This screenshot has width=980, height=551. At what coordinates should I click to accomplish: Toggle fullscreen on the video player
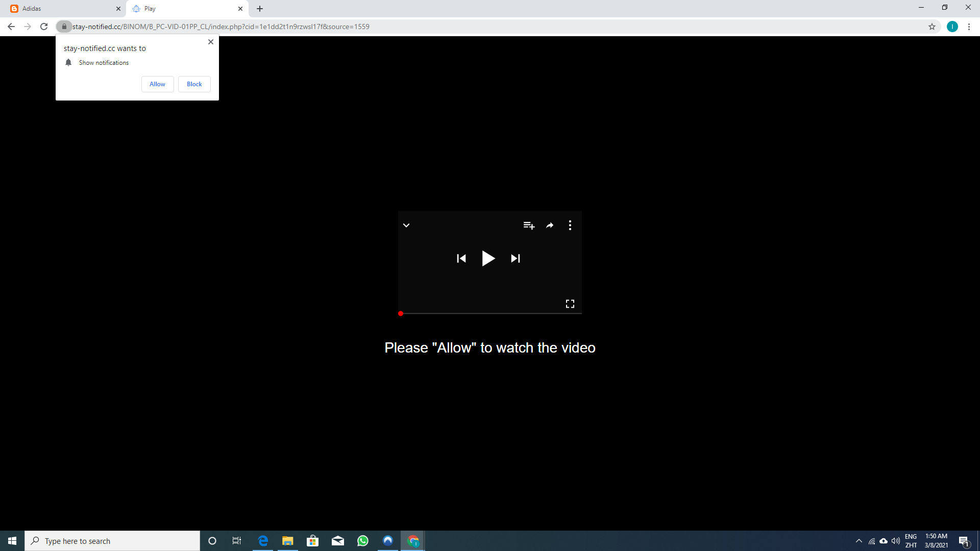tap(570, 304)
